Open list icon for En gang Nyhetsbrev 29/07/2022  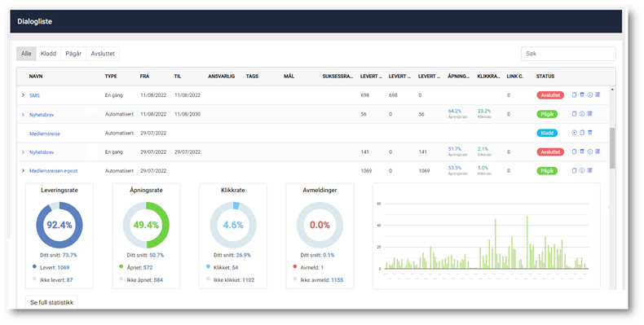pos(598,152)
